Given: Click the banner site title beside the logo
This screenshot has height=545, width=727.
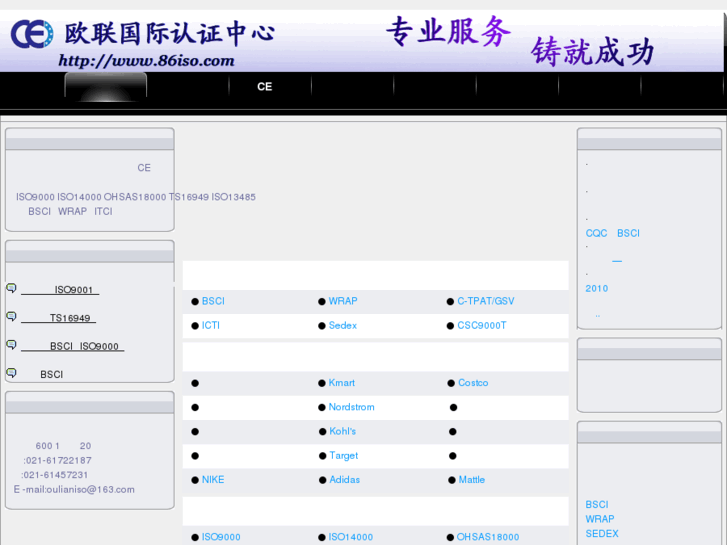Looking at the screenshot, I should (x=170, y=34).
